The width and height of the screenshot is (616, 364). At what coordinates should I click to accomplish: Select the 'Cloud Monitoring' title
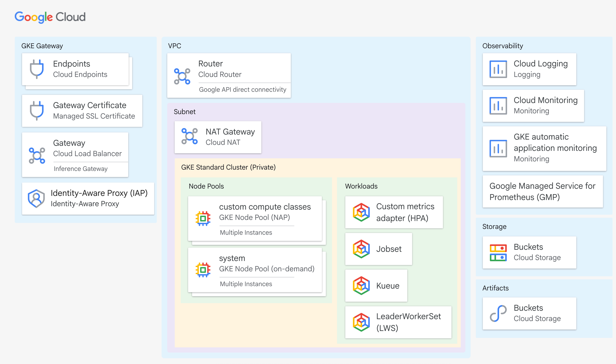coord(545,100)
